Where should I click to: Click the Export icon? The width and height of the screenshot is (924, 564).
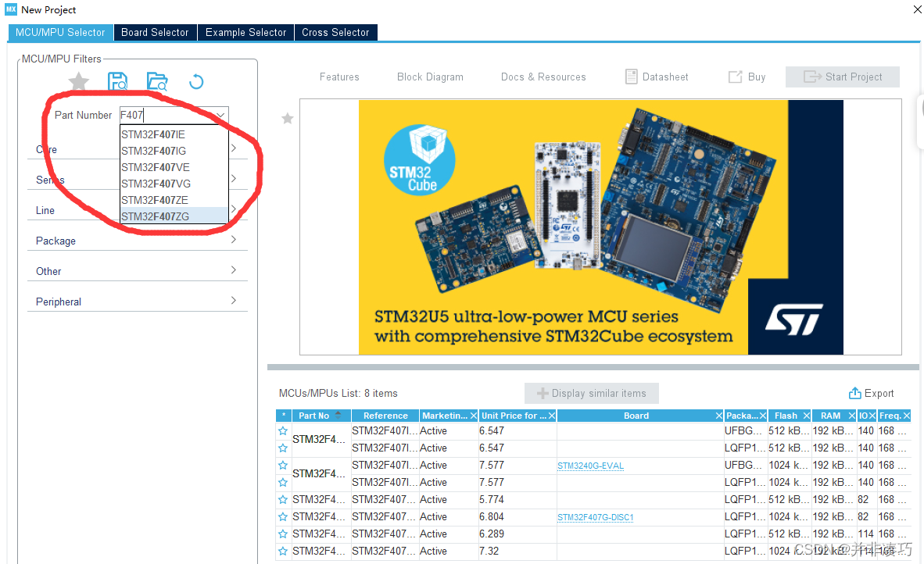click(854, 393)
